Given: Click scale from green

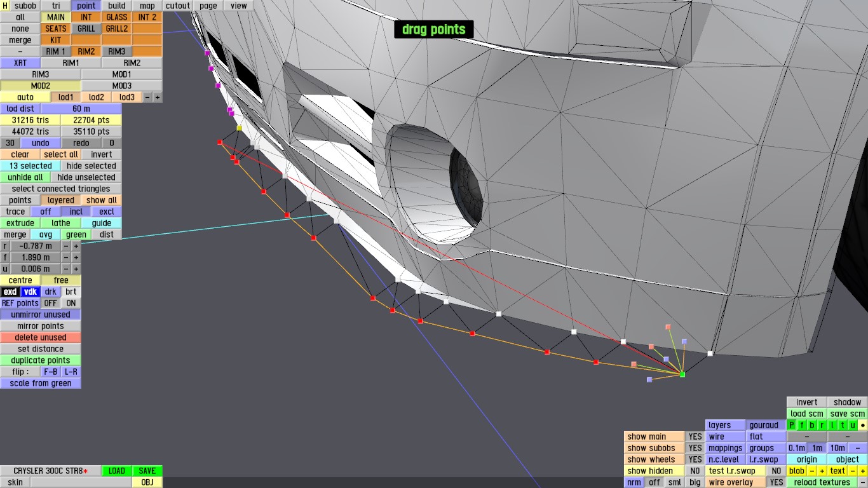Looking at the screenshot, I should [x=41, y=383].
